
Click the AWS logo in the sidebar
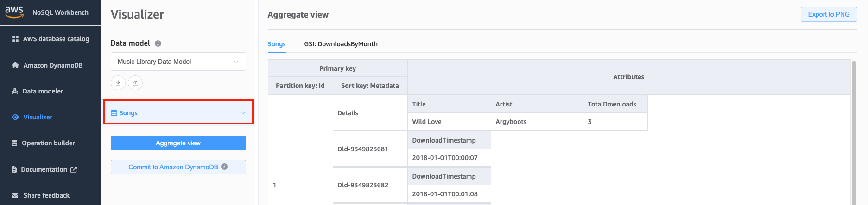[x=14, y=12]
